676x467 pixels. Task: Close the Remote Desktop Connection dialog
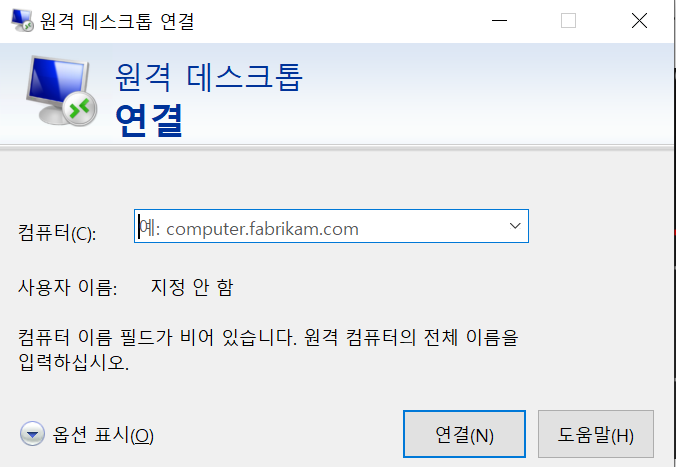(x=639, y=20)
